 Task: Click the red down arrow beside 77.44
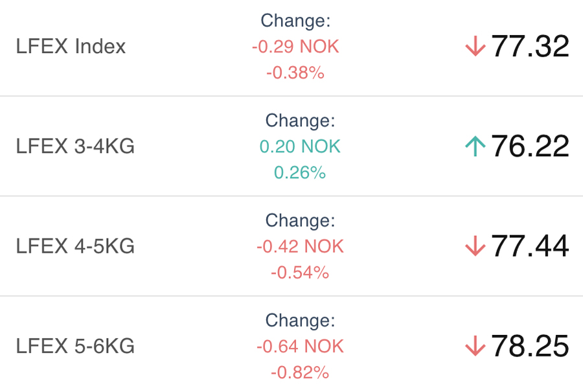(475, 246)
